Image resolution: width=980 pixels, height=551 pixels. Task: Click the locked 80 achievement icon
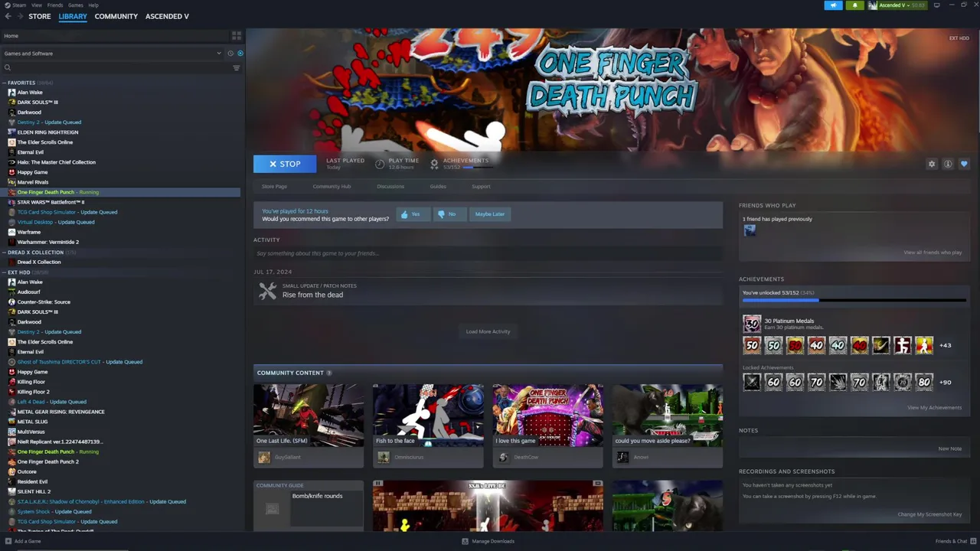pyautogui.click(x=924, y=382)
